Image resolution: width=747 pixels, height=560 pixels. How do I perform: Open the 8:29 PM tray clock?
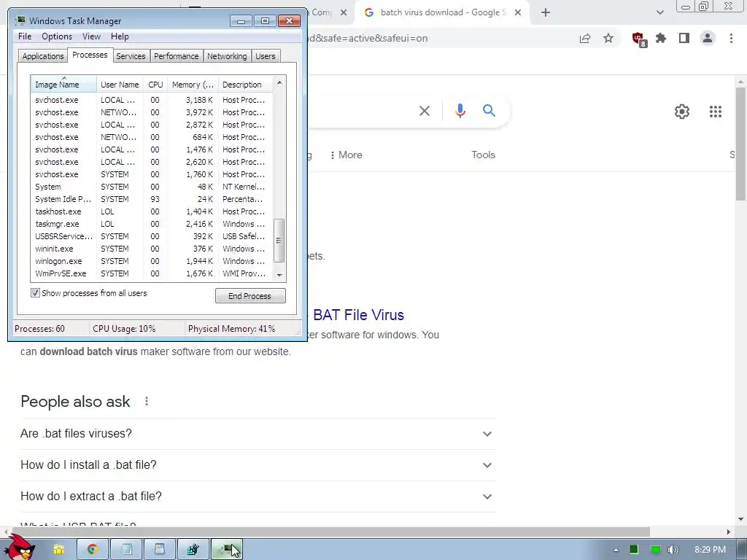pos(710,550)
